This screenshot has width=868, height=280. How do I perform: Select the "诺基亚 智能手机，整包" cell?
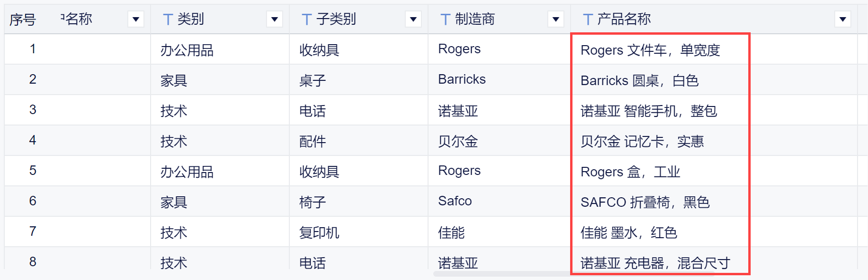649,111
